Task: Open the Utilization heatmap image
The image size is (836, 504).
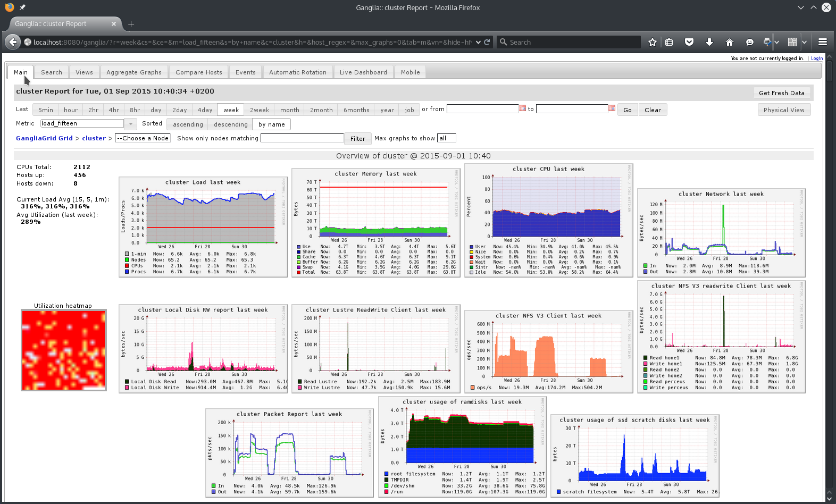Action: [x=64, y=350]
